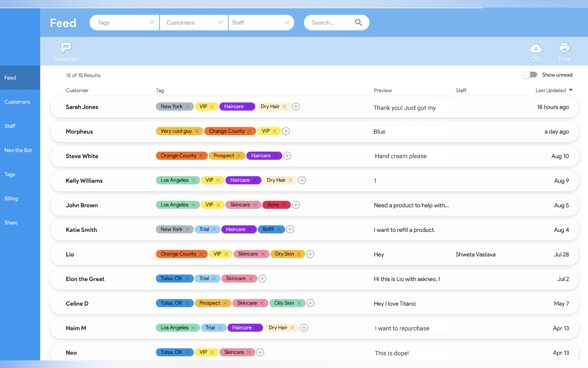
Task: Open Neo the Bot sidebar item
Action: pos(18,150)
